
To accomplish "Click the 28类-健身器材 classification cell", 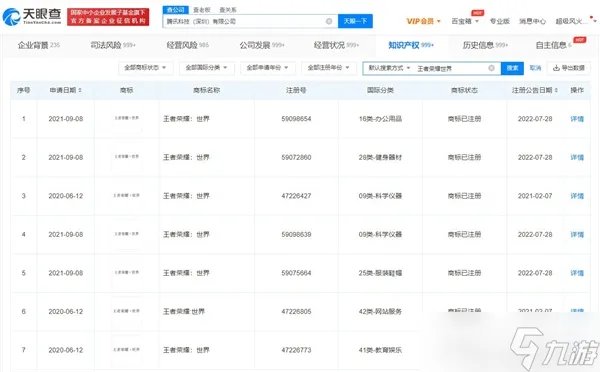I will [380, 157].
